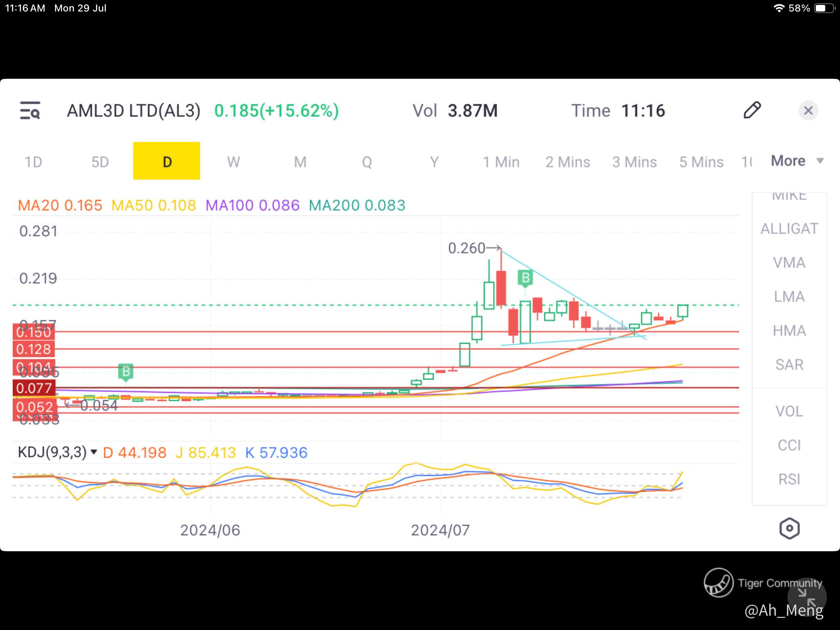
Task: Tap the green B marker in May
Action: point(126,372)
